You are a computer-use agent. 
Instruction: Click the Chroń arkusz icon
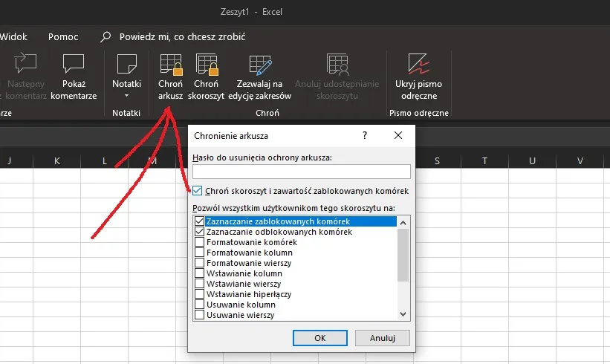(170, 66)
